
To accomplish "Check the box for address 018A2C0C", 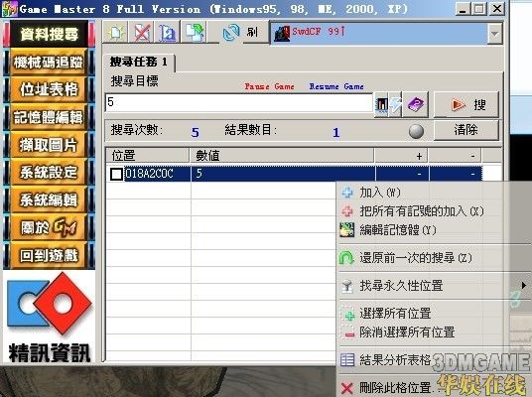I will 116,174.
